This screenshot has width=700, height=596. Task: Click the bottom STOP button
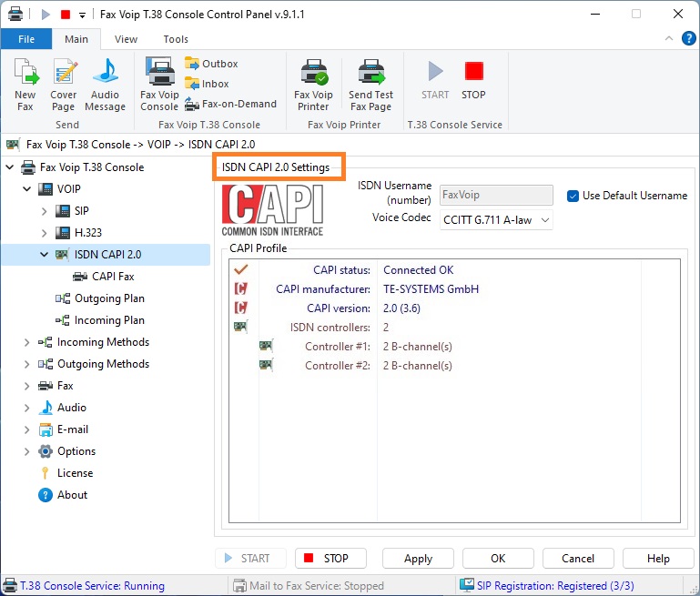[x=330, y=559]
